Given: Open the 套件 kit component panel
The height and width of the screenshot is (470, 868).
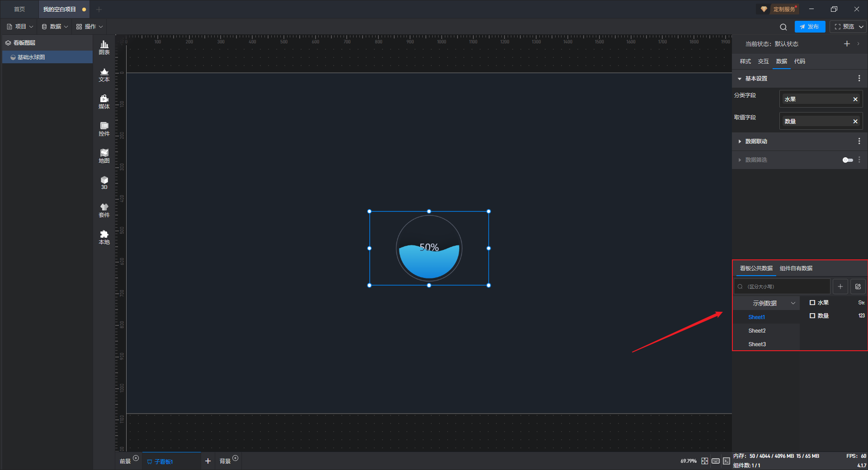Looking at the screenshot, I should click(104, 210).
